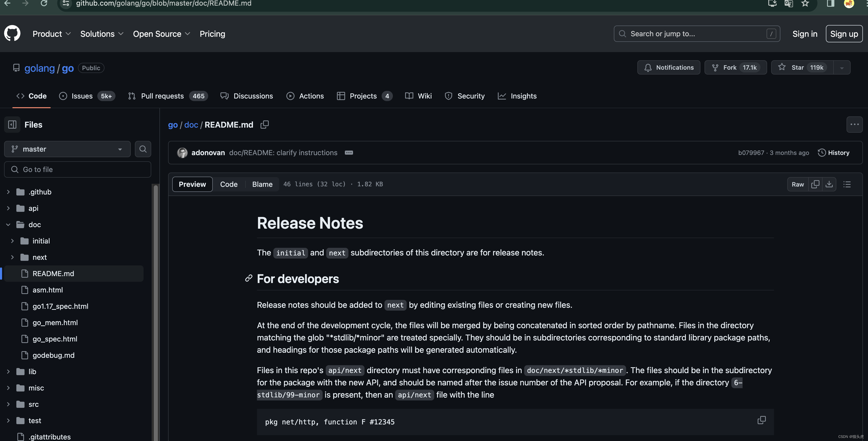Go back in browser history
This screenshot has width=868, height=441.
point(7,3)
